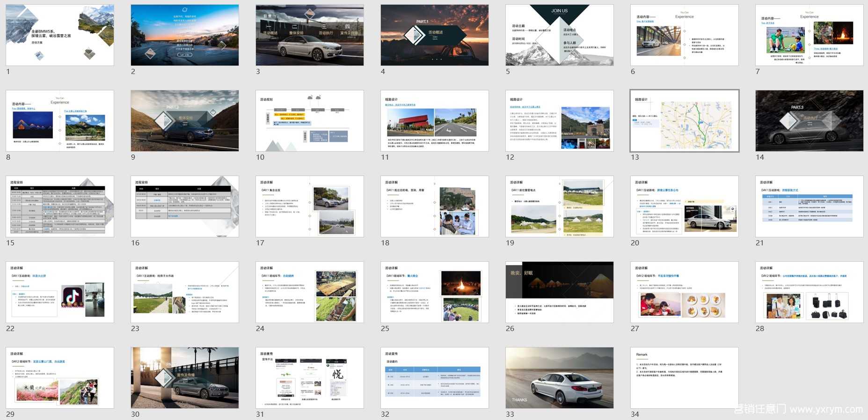Select slide 15, the first 流程安排 table
The image size is (868, 420).
pos(60,206)
